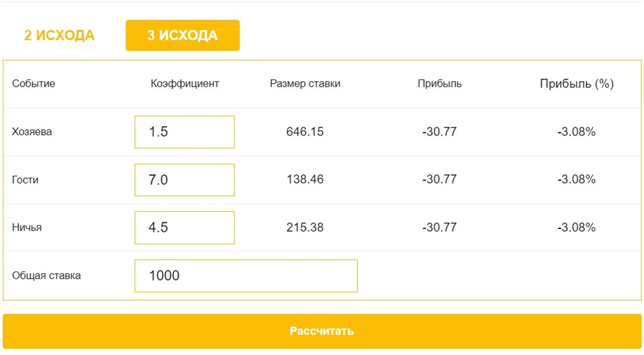Switch to the 2 ИСХОДА tab
Viewport: 644px width, 355px height.
[x=59, y=36]
